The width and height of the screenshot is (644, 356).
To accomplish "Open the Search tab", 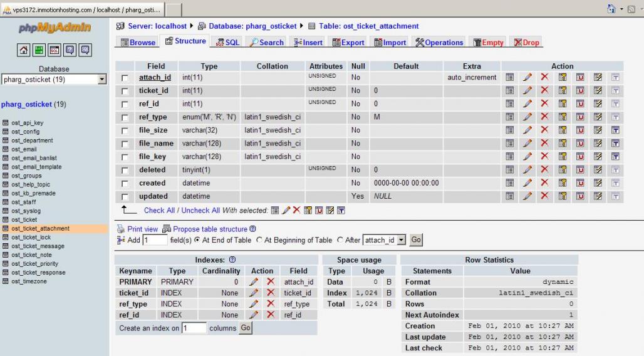I will coord(266,43).
